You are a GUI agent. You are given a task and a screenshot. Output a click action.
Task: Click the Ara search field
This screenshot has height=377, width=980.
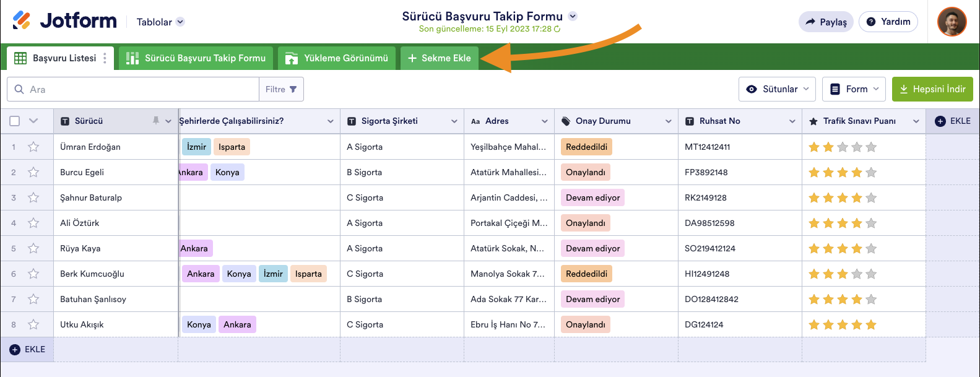click(x=142, y=89)
